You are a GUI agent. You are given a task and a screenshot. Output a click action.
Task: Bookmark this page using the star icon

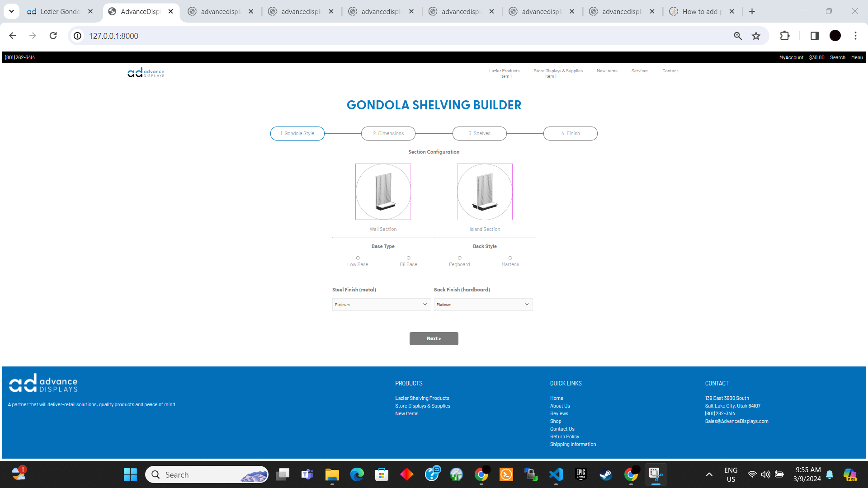pos(756,36)
